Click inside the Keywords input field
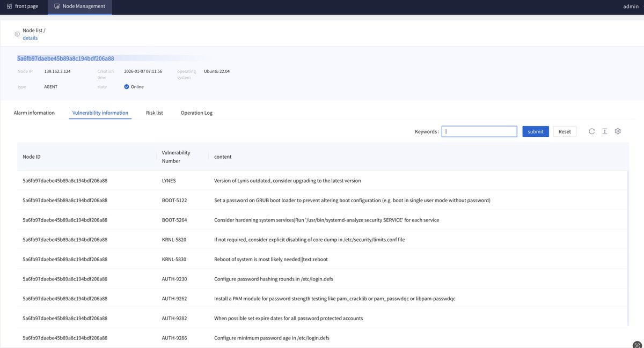This screenshot has height=348, width=644. [x=479, y=130]
